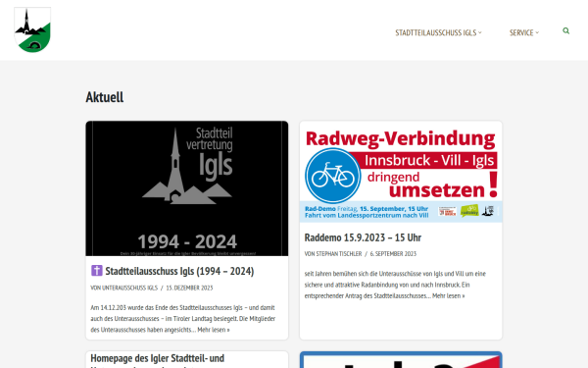Open partially visible red-blue sign thumbnail

coord(401,360)
